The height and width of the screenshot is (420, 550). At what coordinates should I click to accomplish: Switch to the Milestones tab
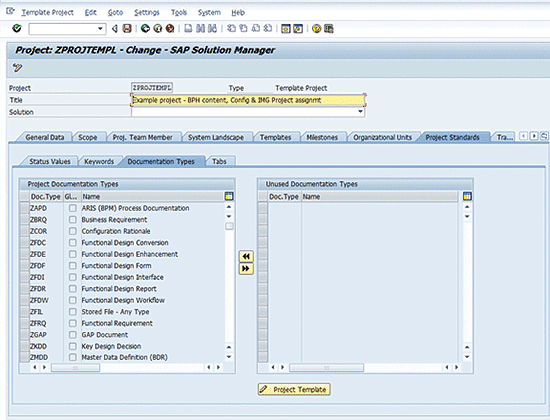[x=322, y=137]
